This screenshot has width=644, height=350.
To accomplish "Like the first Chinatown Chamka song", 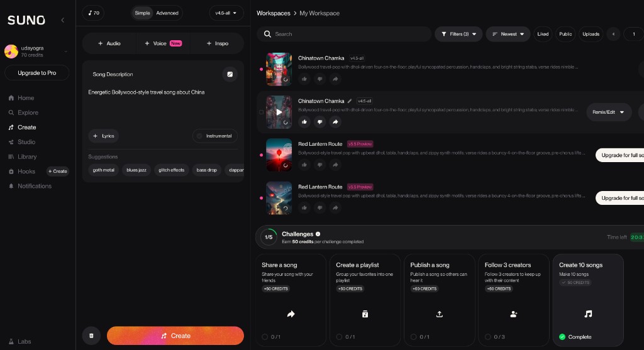I will (x=304, y=79).
